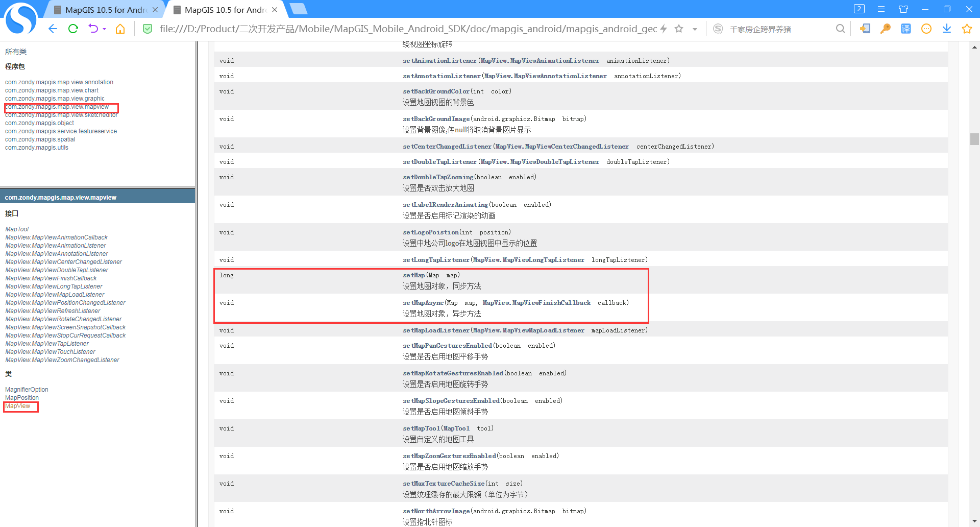Click the file address bar URL
This screenshot has height=527, width=980.
(x=408, y=29)
